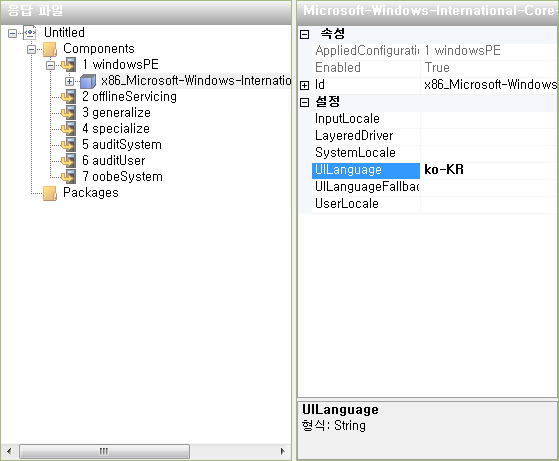Click the right scroll arrow
Image resolution: width=559 pixels, height=461 pixels.
(283, 451)
